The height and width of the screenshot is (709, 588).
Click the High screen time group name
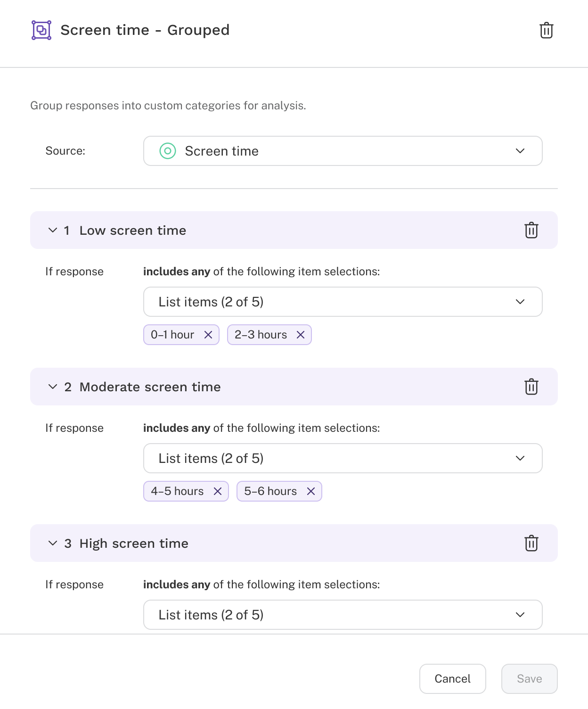click(134, 544)
